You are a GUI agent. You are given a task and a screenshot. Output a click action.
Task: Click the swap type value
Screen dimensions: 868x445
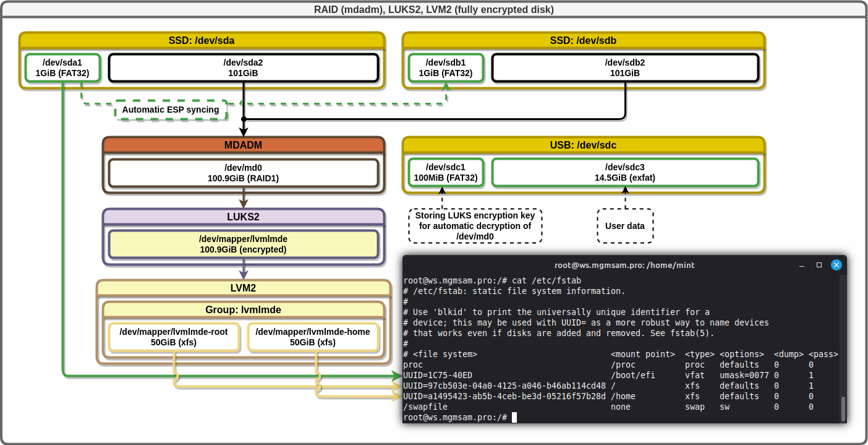(x=695, y=407)
